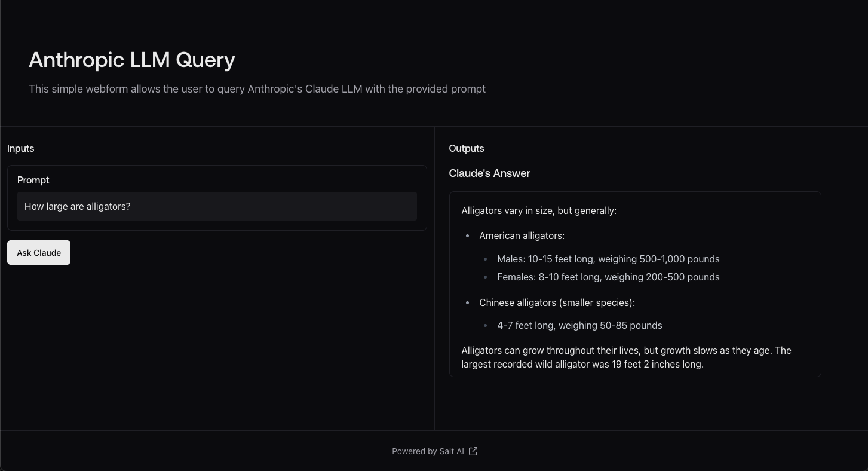Select the prompt text 'How large are alligators?'
868x471 pixels.
77,206
